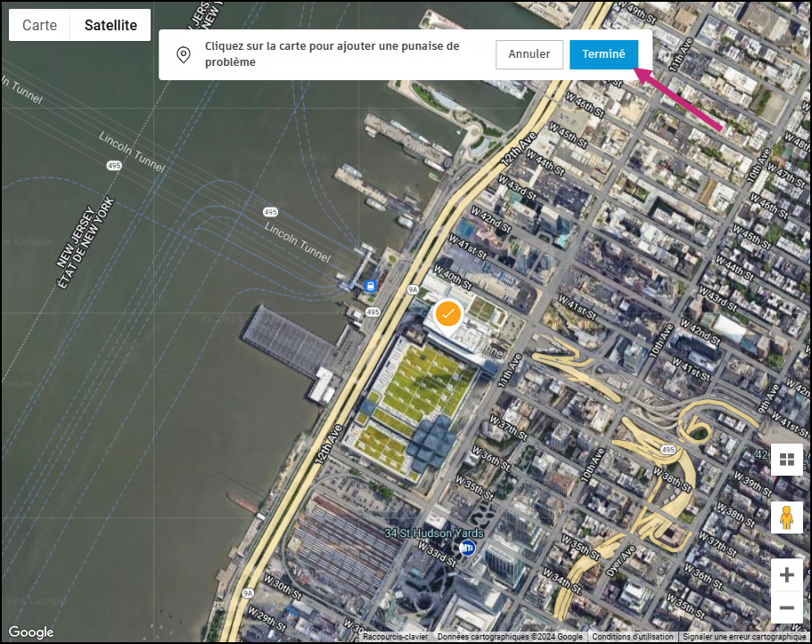Click the pushpin icon in the instruction banner

click(x=184, y=54)
